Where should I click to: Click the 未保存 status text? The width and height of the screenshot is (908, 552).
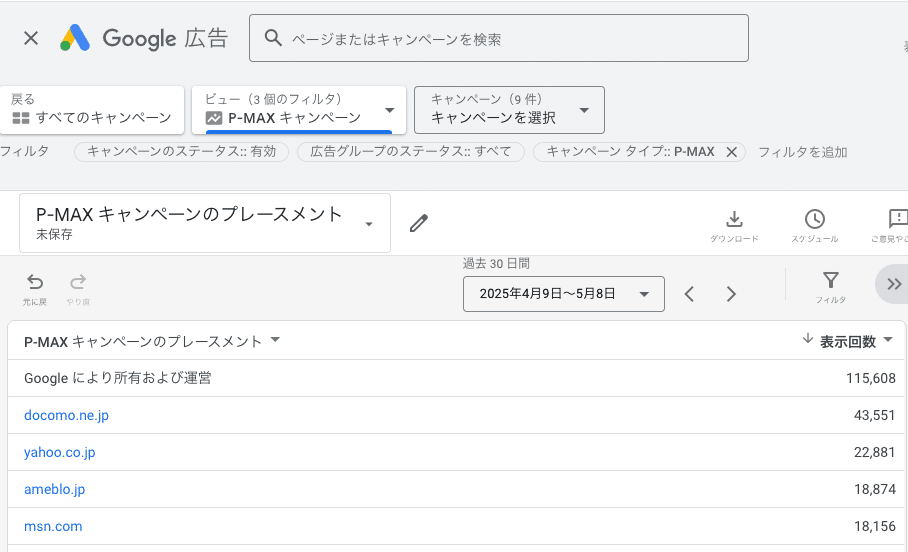coord(54,235)
